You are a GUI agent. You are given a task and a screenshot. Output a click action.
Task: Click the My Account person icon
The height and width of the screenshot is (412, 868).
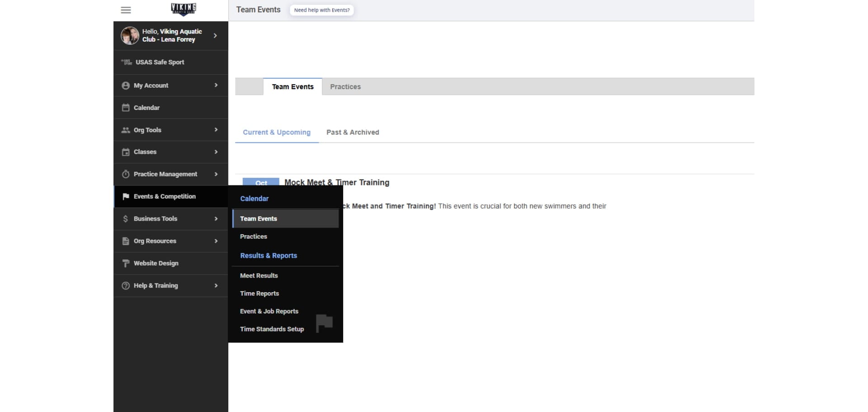(126, 85)
